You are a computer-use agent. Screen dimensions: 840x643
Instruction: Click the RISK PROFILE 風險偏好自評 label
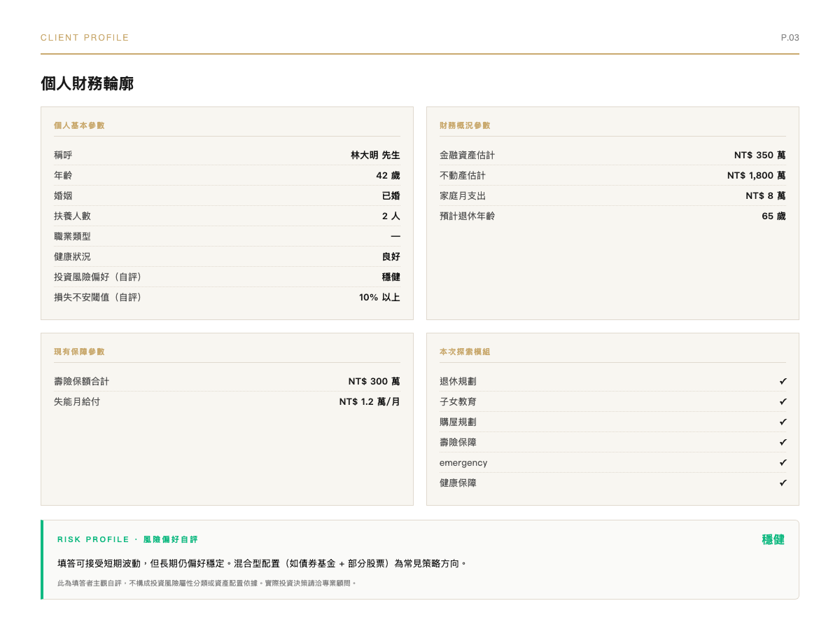[x=127, y=539]
